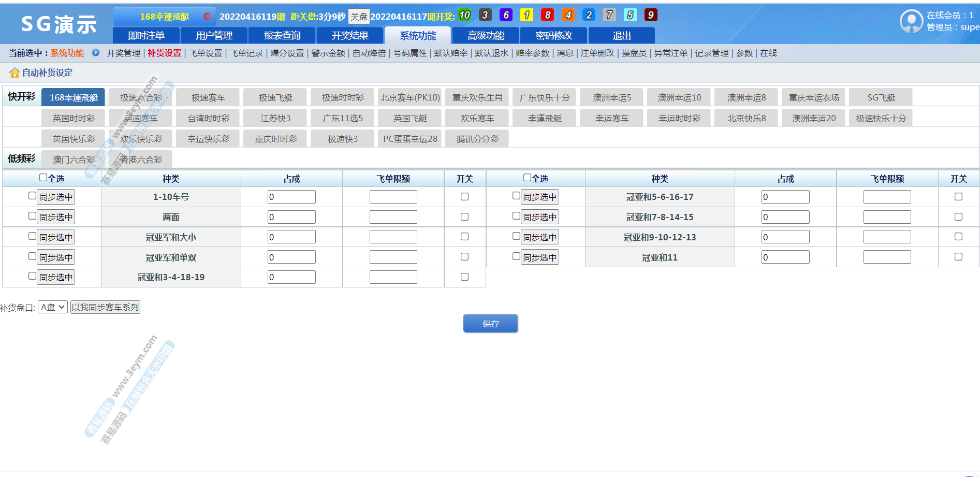This screenshot has height=477, width=980.
Task: Open the 补货盘口 A盘 dropdown
Action: click(53, 307)
